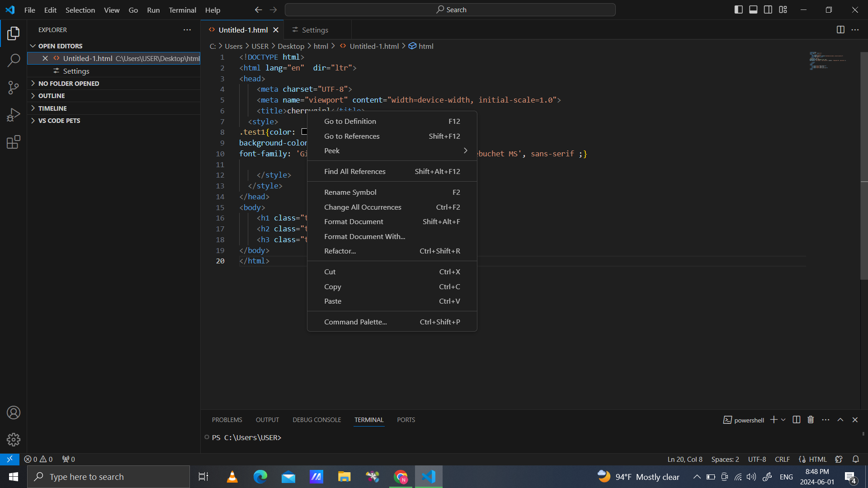This screenshot has height=488, width=868.
Task: Go back using the navigation arrow
Action: (258, 9)
